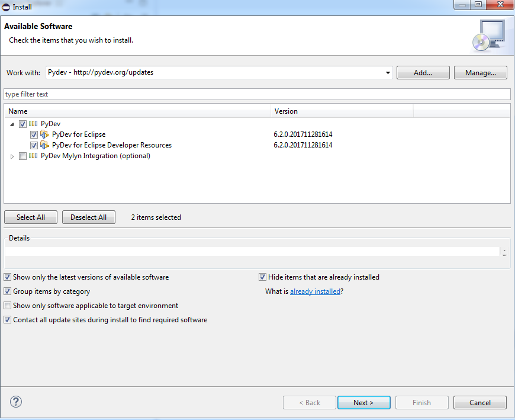The height and width of the screenshot is (420, 515).
Task: Toggle Group items by category checkbox
Action: (x=8, y=291)
